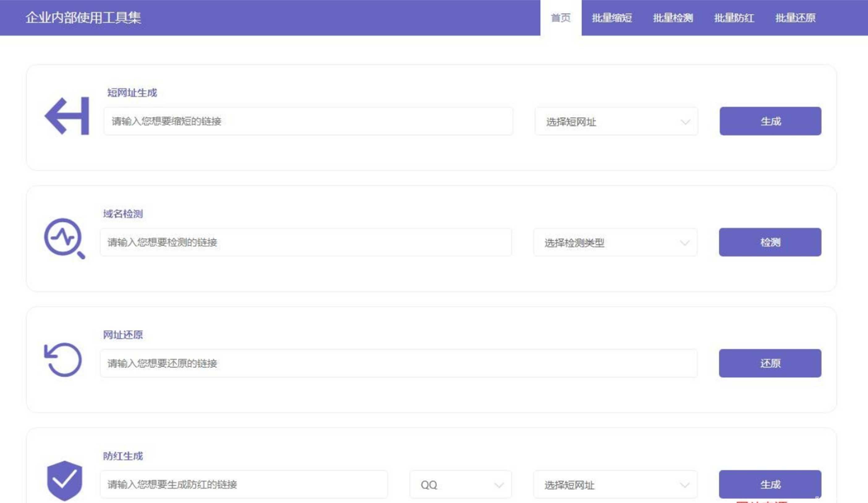Click the anti-red shield checkmark icon
The height and width of the screenshot is (503, 868).
pyautogui.click(x=65, y=481)
